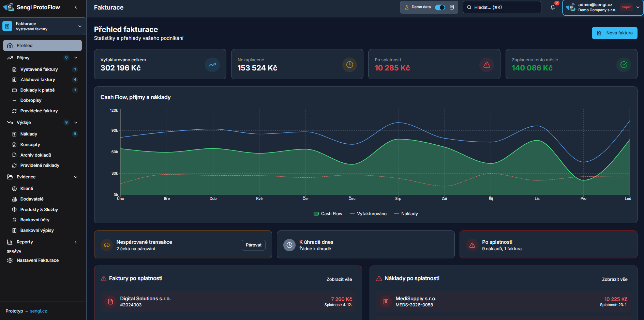The height and width of the screenshot is (320, 644).
Task: Go to Bankovní výpisy menu item
Action: point(37,230)
